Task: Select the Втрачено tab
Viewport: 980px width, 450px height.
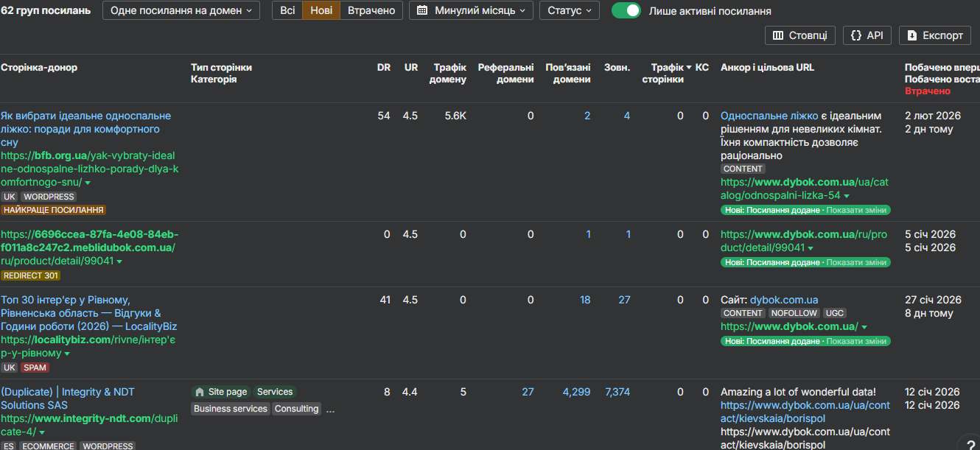Action: click(371, 11)
